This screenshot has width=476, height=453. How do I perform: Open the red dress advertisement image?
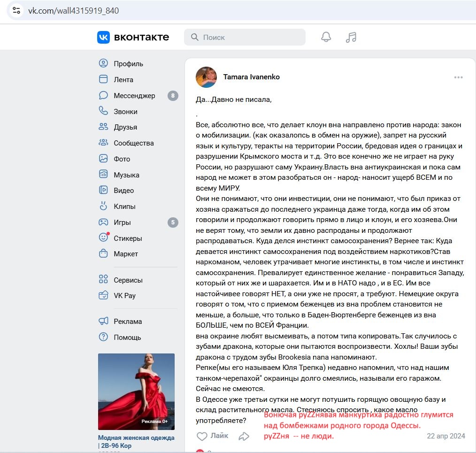136,392
